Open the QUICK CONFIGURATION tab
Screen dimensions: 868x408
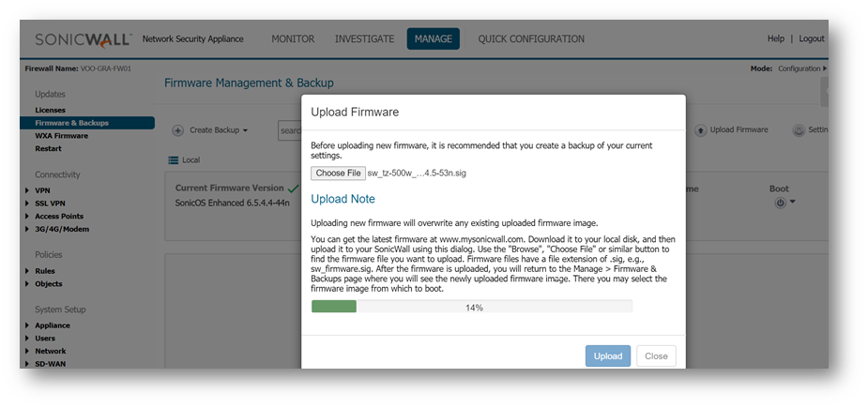click(531, 39)
